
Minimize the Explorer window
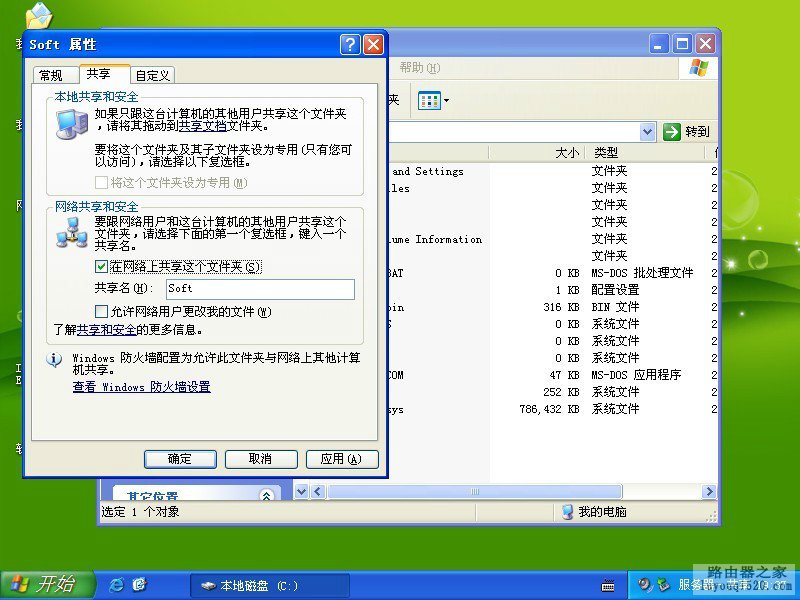coord(659,44)
